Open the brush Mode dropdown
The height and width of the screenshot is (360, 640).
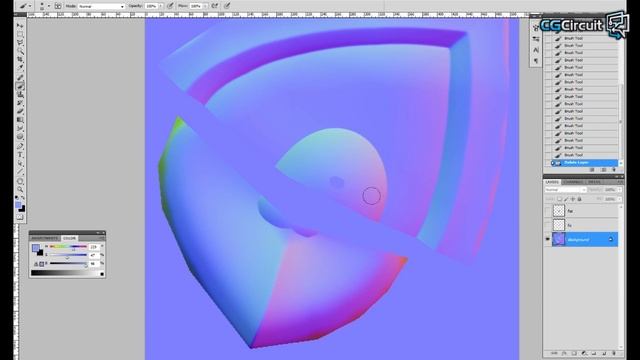101,6
